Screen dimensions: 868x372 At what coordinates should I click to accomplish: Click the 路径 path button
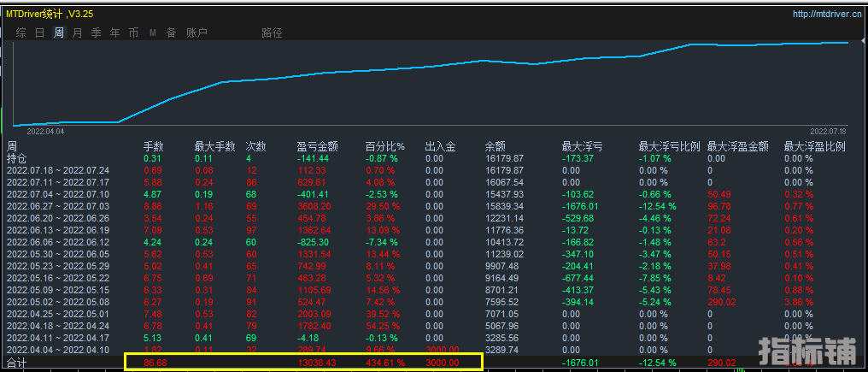point(272,32)
